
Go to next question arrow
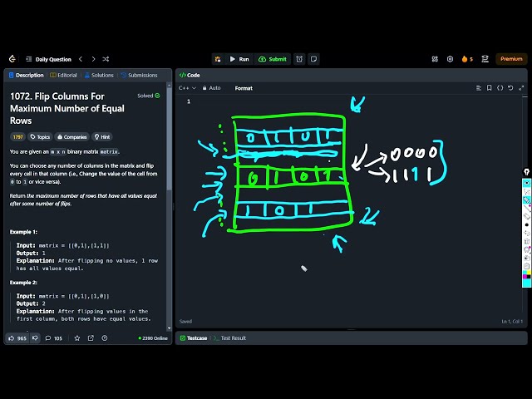click(93, 59)
